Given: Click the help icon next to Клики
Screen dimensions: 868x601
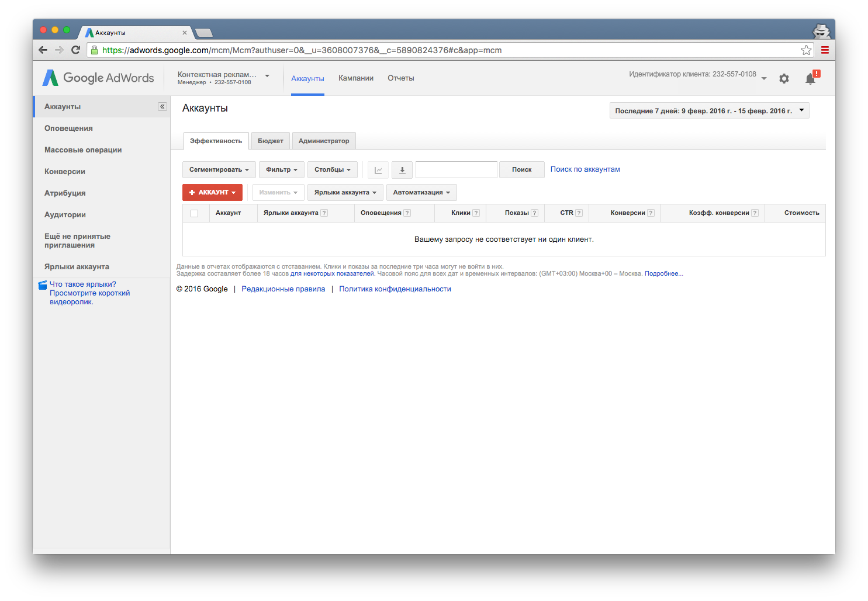Looking at the screenshot, I should click(476, 213).
